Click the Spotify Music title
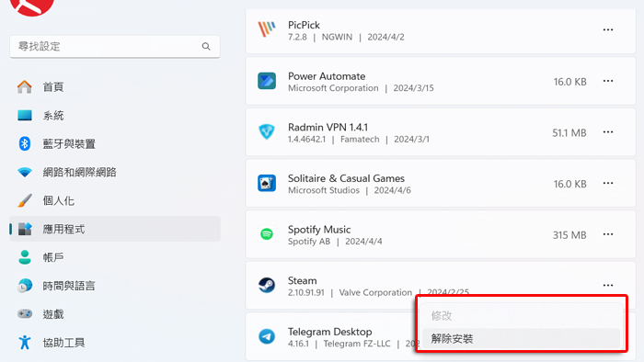The image size is (644, 362). pos(319,230)
